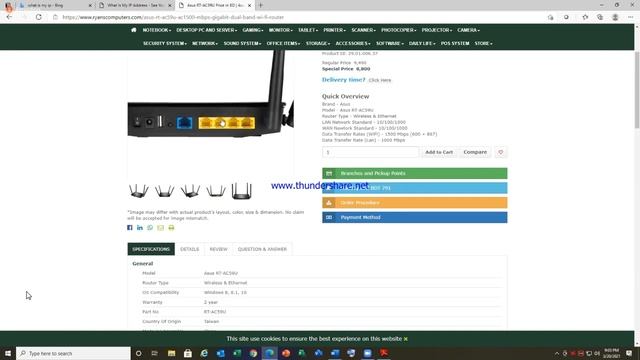View site information lock icon

[56, 17]
